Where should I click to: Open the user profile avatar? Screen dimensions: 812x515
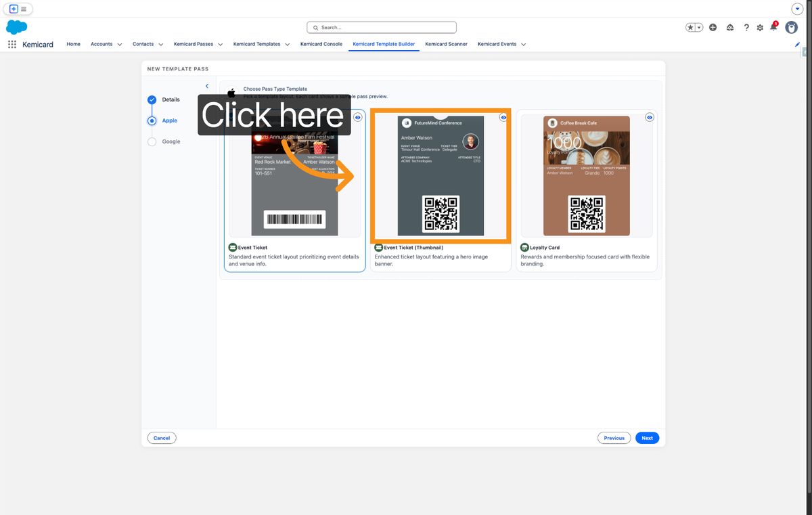pyautogui.click(x=791, y=27)
